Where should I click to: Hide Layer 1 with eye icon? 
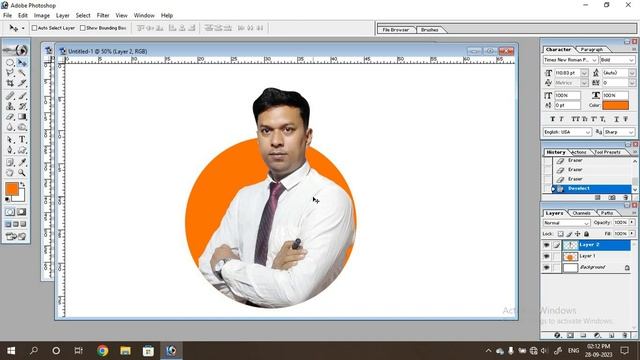point(547,256)
